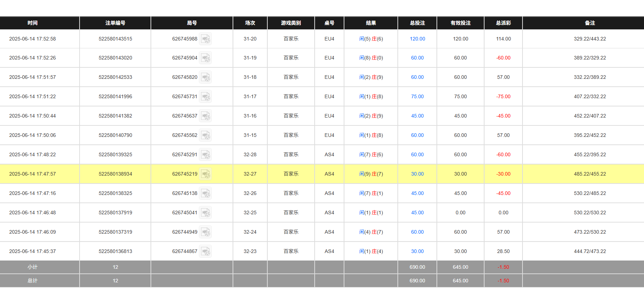Click the replay icon next to 626745731
The image size is (644, 296).
(205, 97)
